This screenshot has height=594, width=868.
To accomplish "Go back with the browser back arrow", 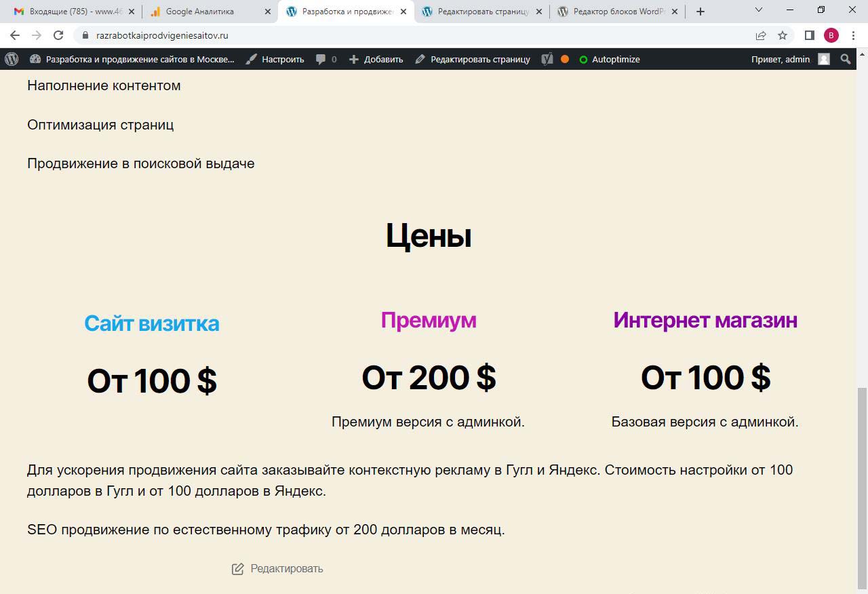I will pos(15,35).
